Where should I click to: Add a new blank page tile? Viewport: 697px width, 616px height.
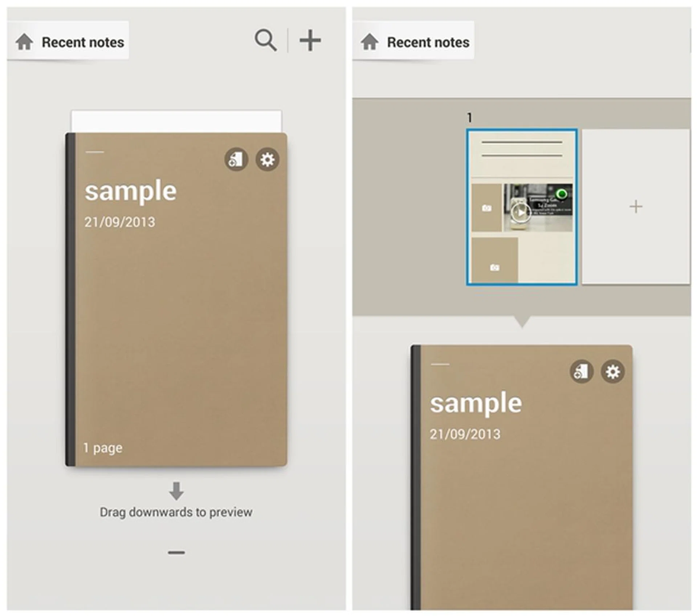636,207
